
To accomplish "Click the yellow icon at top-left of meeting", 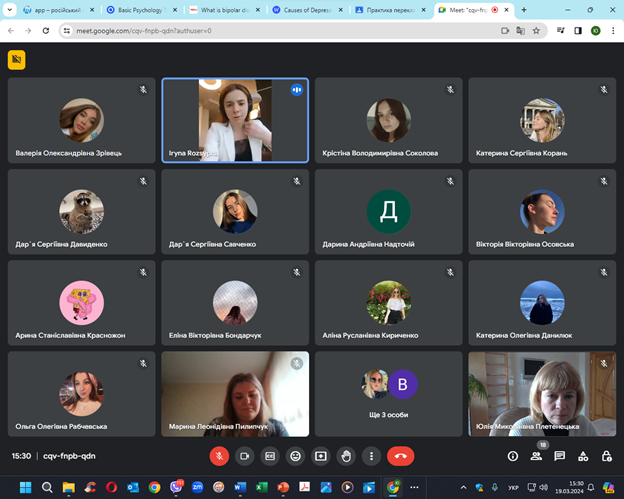I will coord(16,59).
